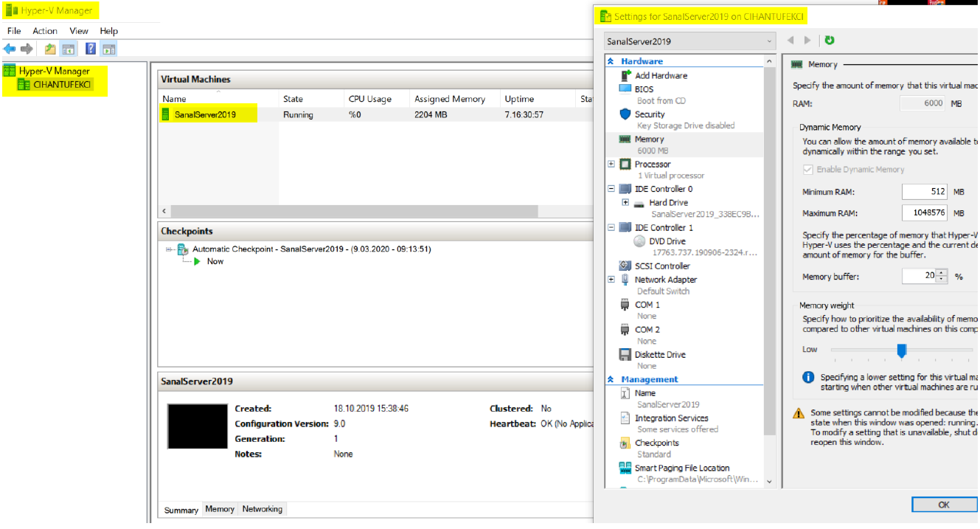Select the Memory chip icon in Hardware list
This screenshot has width=980, height=529.
click(x=625, y=139)
